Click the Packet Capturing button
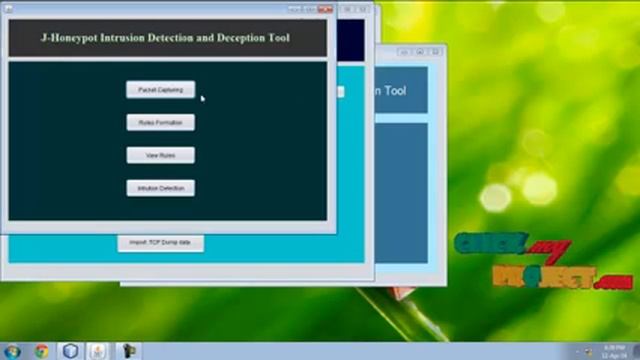 pyautogui.click(x=160, y=90)
